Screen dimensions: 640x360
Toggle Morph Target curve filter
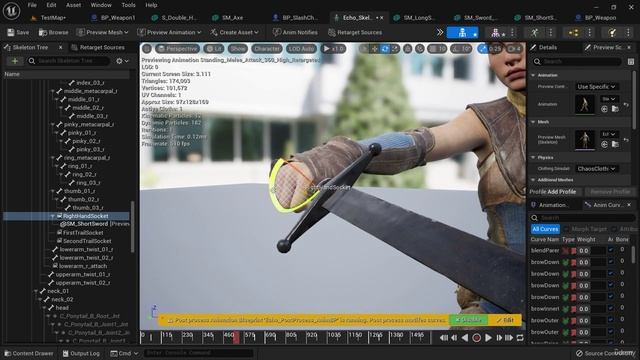[x=586, y=229]
